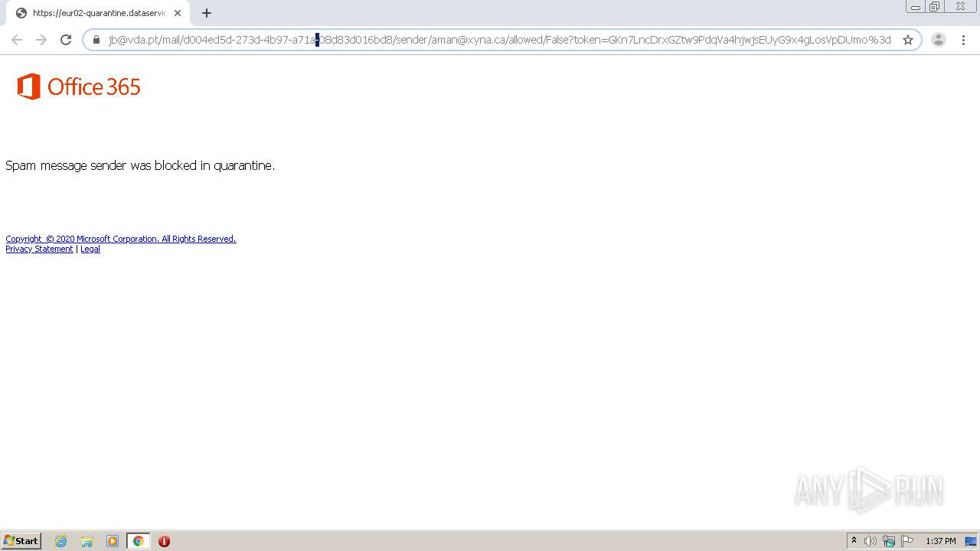980x551 pixels.
Task: Close the eur02-quarantine tab
Action: coord(178,13)
